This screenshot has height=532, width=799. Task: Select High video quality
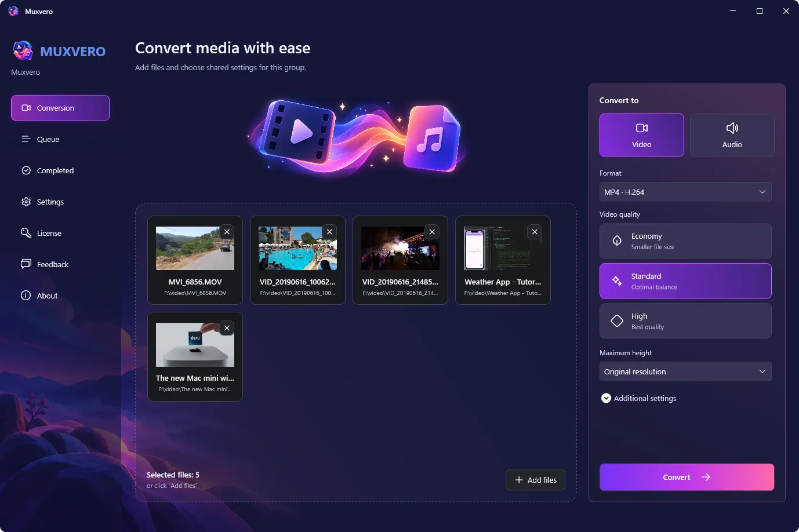[685, 321]
